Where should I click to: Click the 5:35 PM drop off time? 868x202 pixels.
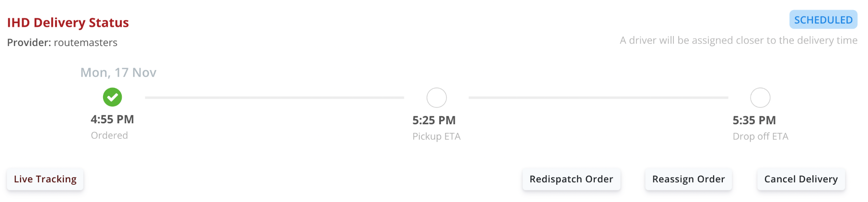tap(754, 120)
